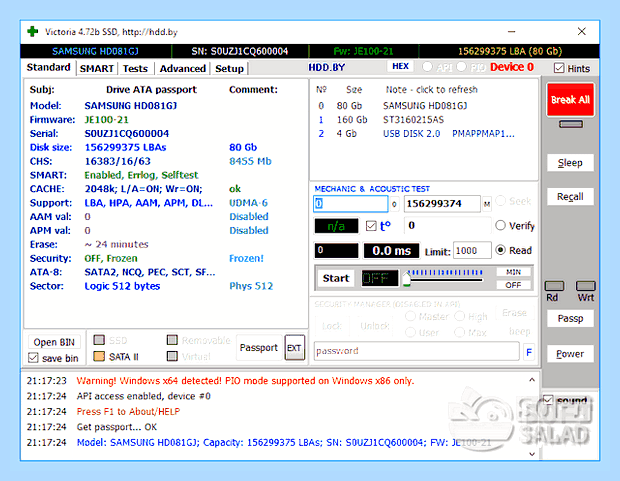This screenshot has width=620, height=481.
Task: Click the Start test button
Action: click(x=336, y=278)
